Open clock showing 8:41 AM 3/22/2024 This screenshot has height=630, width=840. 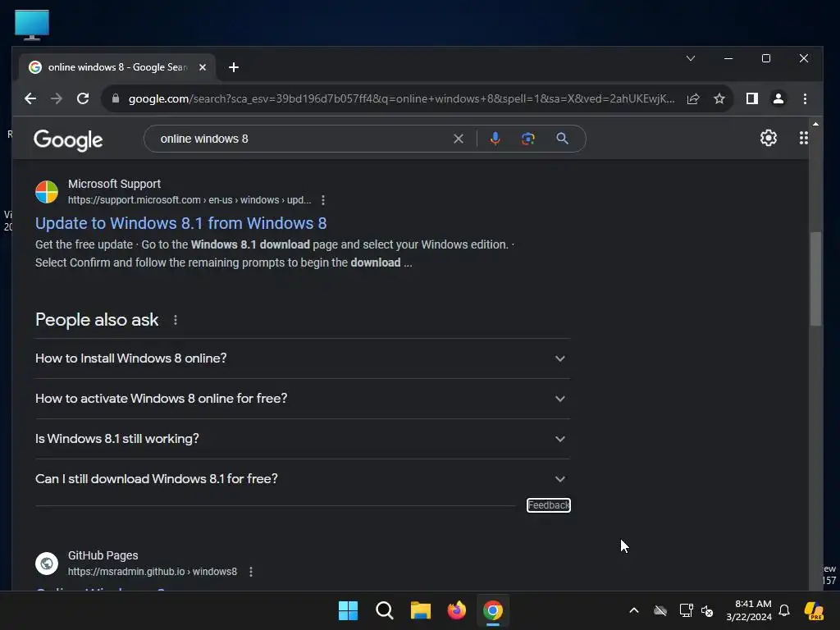749,610
